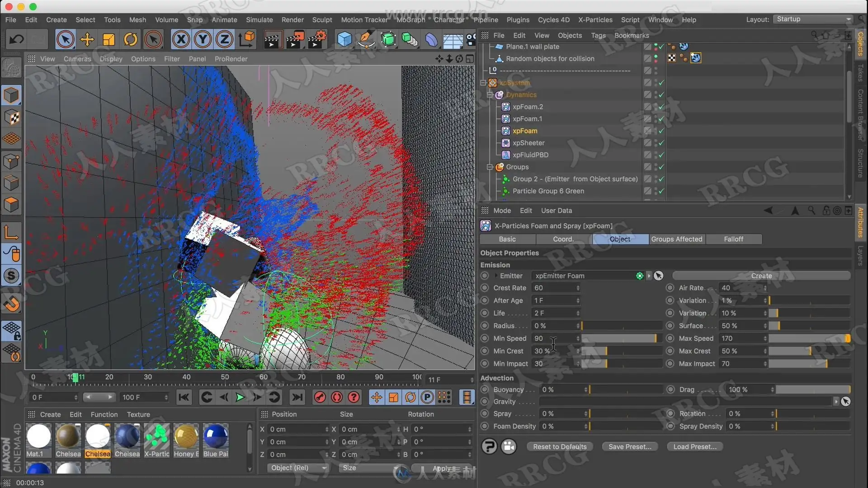Open the Simulate menu
868x488 pixels.
(259, 20)
